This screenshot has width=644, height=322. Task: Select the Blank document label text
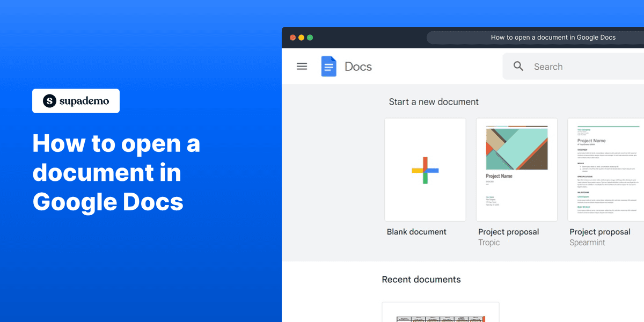[x=416, y=231]
